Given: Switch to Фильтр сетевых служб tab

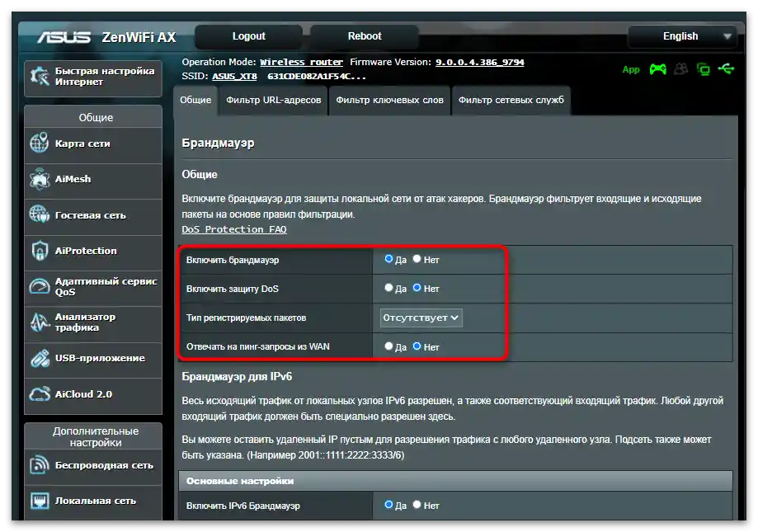Looking at the screenshot, I should (x=511, y=100).
